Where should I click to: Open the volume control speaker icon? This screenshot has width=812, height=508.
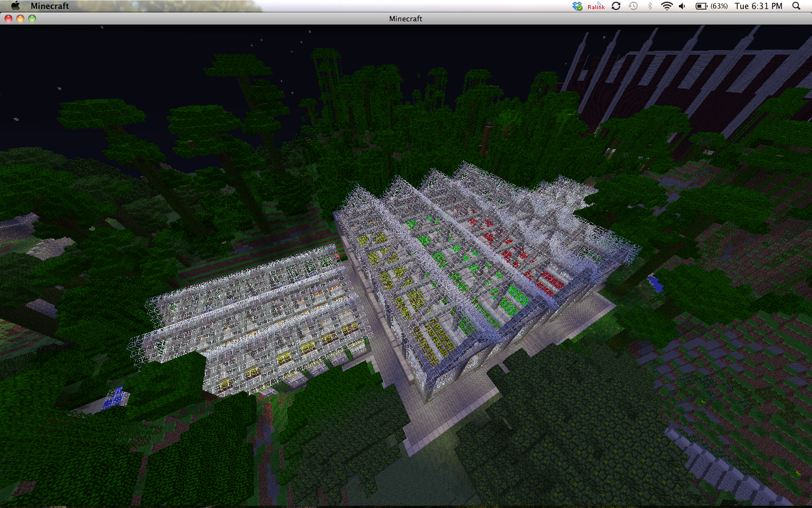[x=682, y=6]
